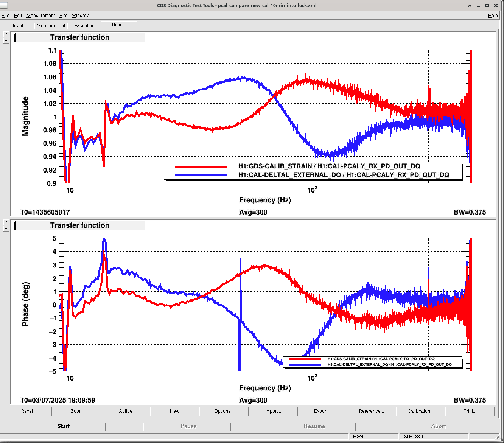Click CAL-DELTAL_EXTERNAL_DQ legend entry in Phase plot
Viewport: 504px width, 443px height.
tap(389, 365)
